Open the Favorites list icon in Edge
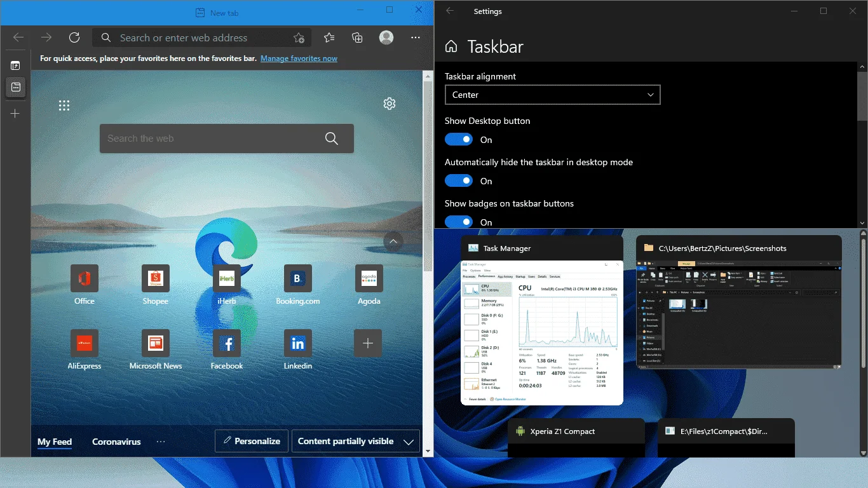Viewport: 868px width, 488px height. [329, 37]
